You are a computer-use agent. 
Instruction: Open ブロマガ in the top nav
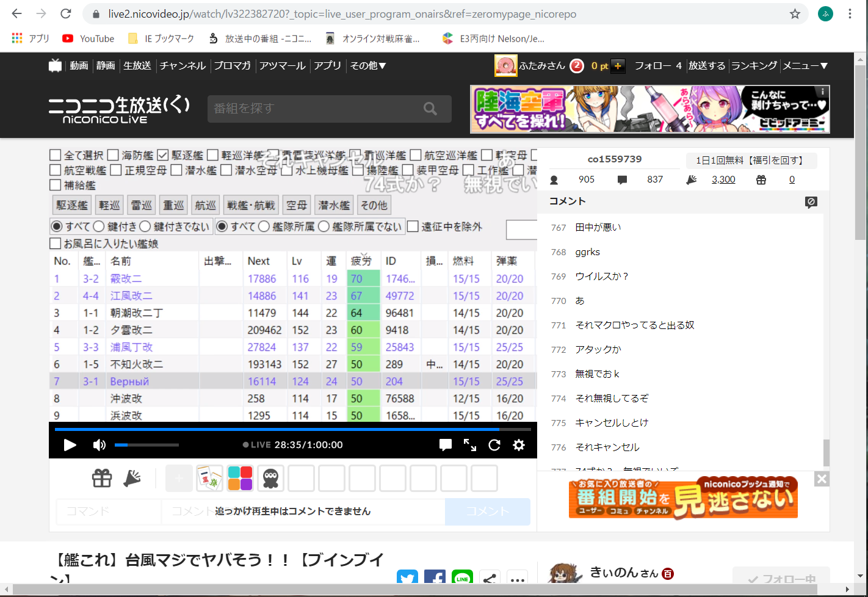[x=233, y=65]
